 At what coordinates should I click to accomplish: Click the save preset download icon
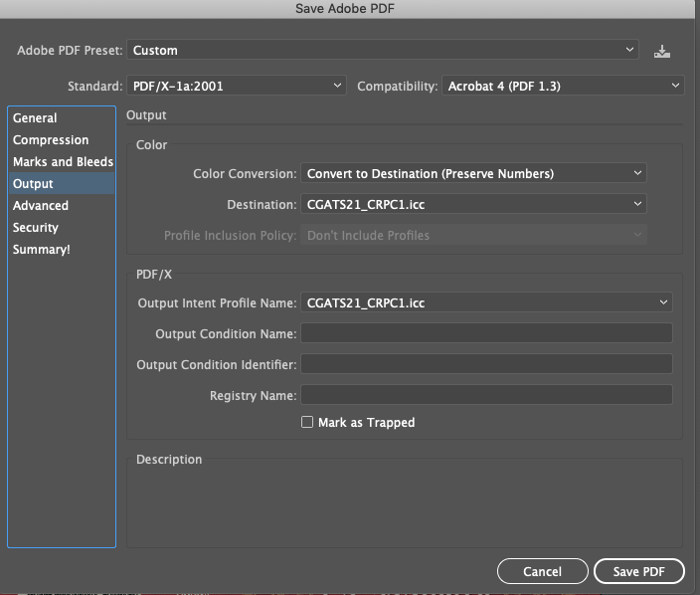click(x=662, y=51)
